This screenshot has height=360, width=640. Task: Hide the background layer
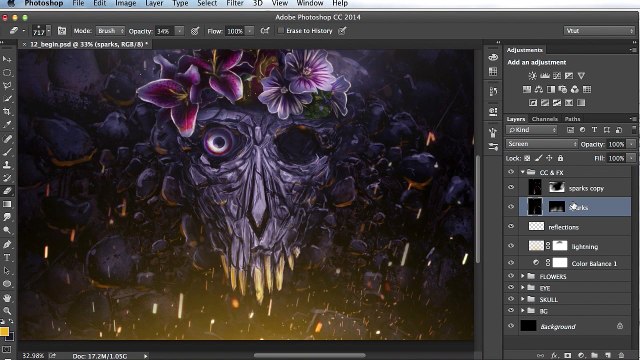[x=511, y=326]
